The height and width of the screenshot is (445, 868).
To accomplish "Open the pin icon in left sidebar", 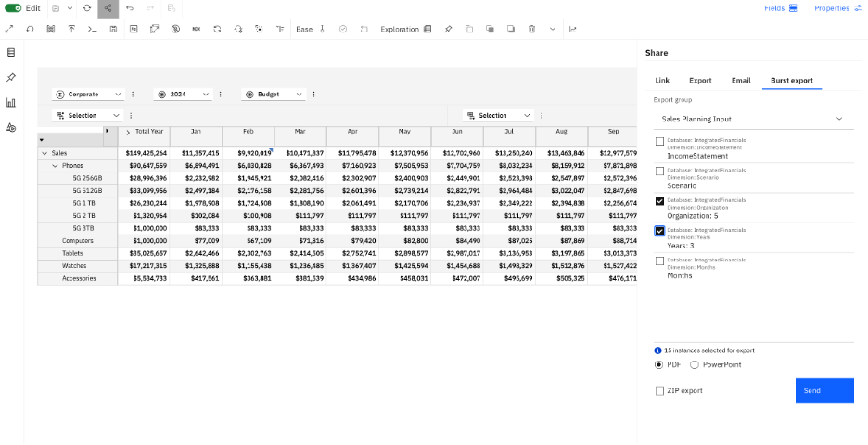I will [x=11, y=78].
